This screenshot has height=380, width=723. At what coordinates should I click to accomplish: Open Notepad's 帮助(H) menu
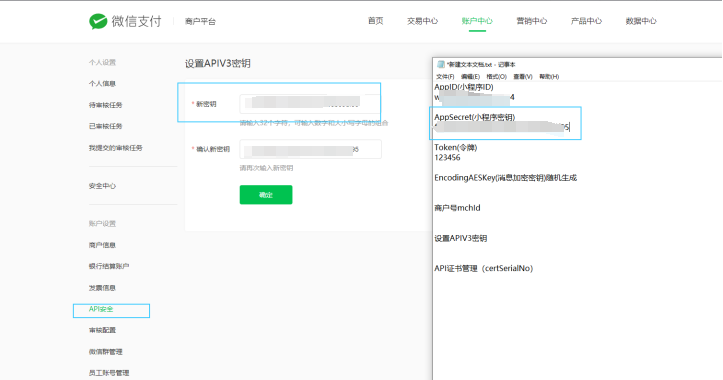click(x=549, y=77)
